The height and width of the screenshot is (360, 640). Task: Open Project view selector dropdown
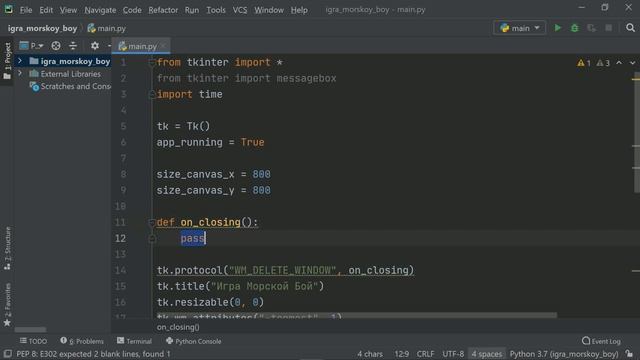pos(32,46)
